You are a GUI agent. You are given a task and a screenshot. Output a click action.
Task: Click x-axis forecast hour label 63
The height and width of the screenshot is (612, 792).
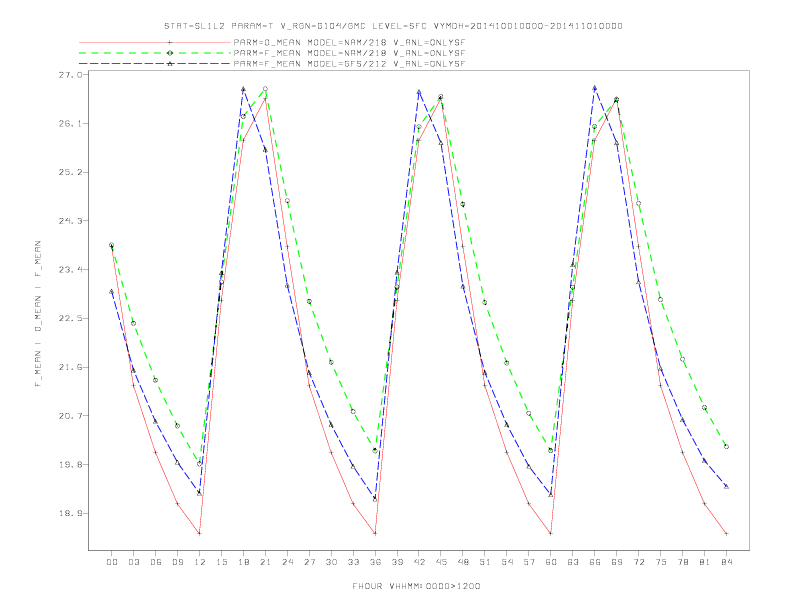(x=573, y=562)
